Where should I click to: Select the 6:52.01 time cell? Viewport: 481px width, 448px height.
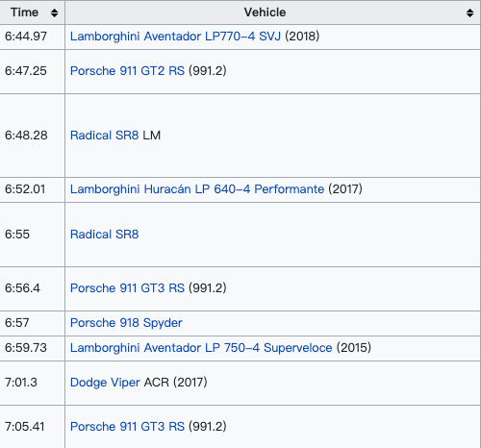pos(32,189)
